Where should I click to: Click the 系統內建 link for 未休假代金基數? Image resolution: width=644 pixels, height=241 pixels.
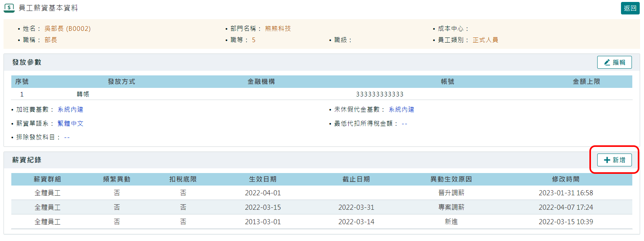pos(401,110)
